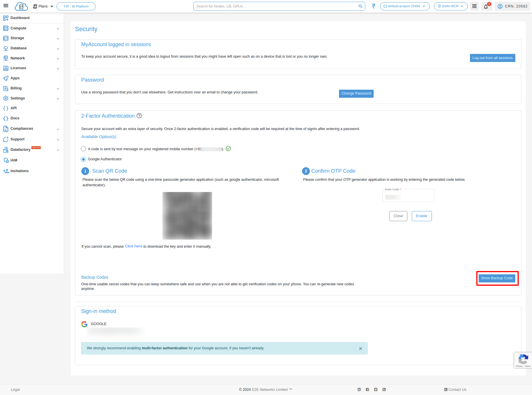
Task: Select the text message code option
Action: point(83,149)
